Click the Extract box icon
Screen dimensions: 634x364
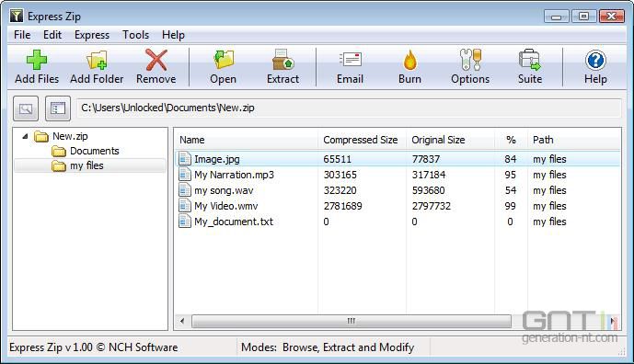point(282,60)
